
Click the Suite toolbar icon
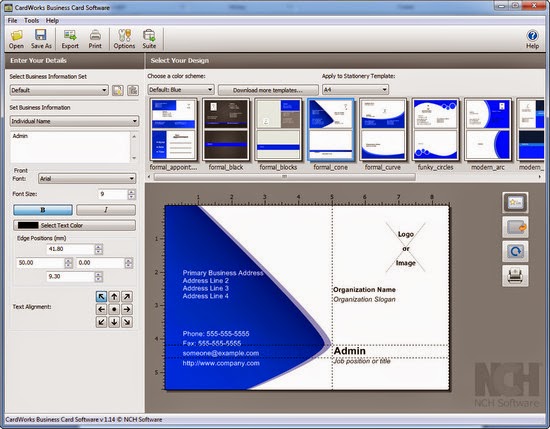149,39
